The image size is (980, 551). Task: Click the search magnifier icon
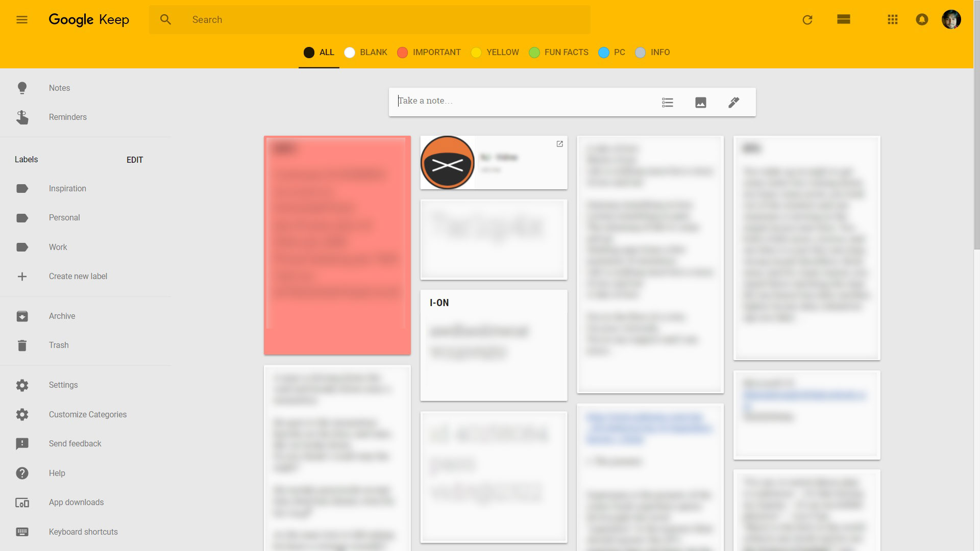tap(165, 20)
